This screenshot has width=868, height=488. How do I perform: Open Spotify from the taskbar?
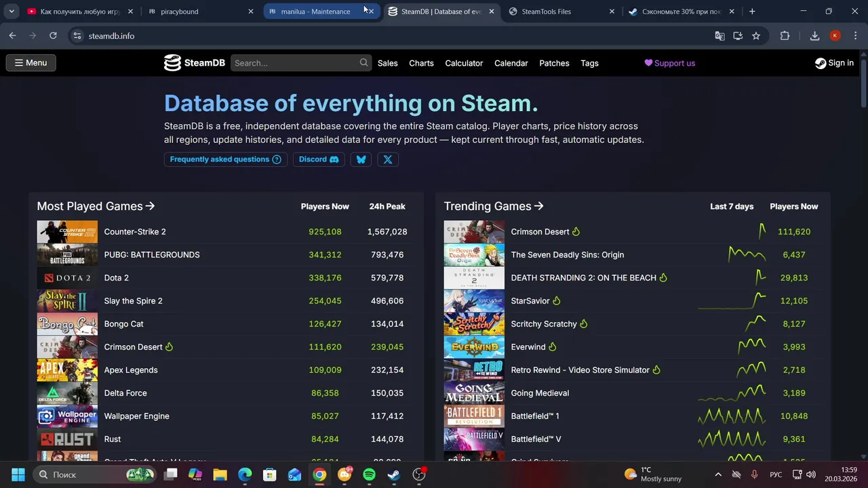coord(369,474)
